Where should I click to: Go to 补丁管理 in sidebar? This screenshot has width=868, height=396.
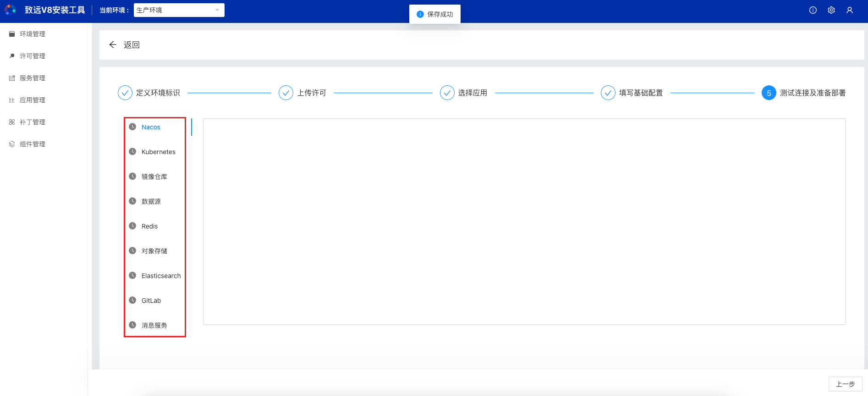[32, 122]
